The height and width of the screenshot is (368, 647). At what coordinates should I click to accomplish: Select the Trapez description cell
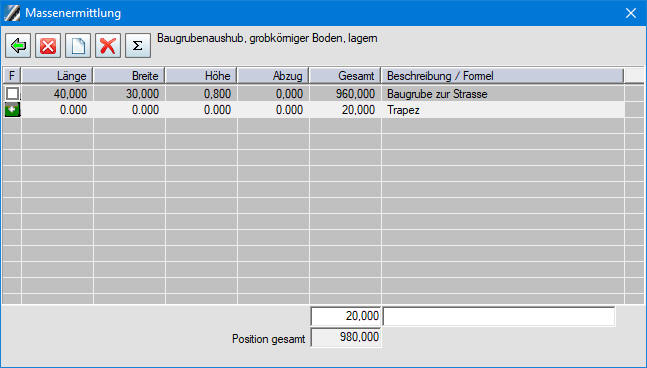(x=503, y=110)
